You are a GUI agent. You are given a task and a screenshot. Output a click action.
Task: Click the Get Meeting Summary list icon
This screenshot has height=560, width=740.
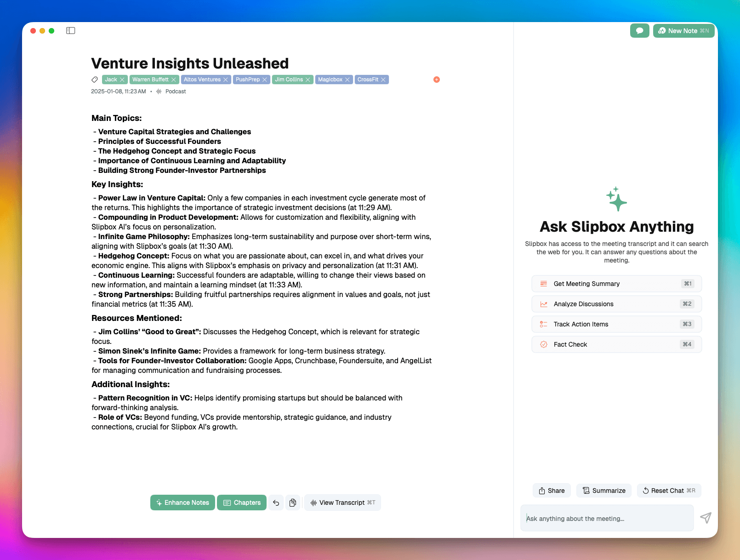(x=544, y=284)
